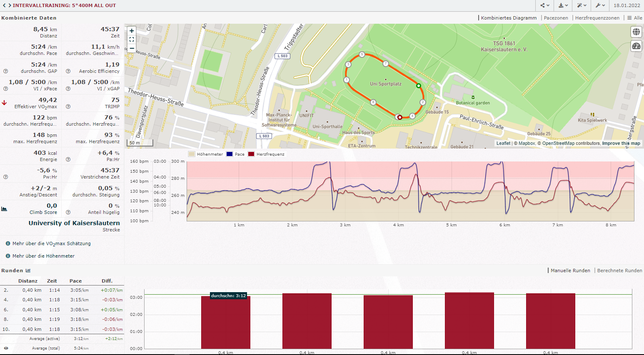Zoom out on the route map

point(132,48)
